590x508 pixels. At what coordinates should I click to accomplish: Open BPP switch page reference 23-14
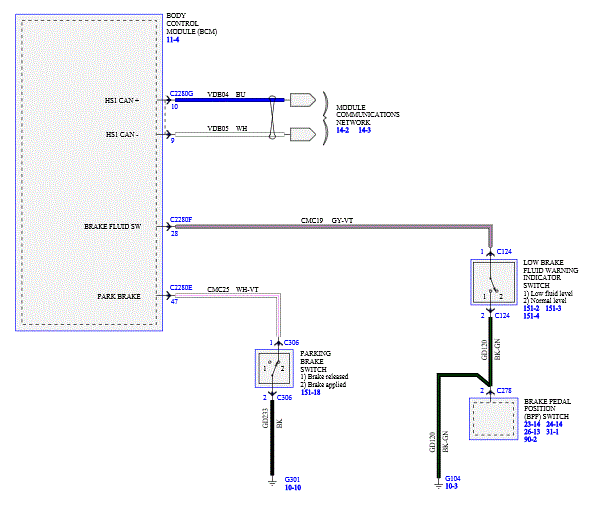click(x=532, y=424)
